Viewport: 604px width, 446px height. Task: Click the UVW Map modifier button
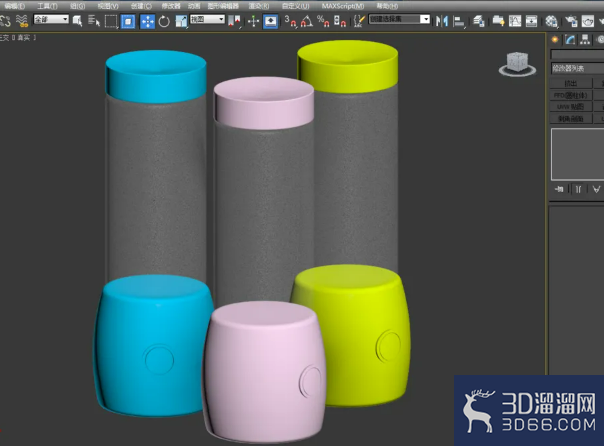coord(570,107)
